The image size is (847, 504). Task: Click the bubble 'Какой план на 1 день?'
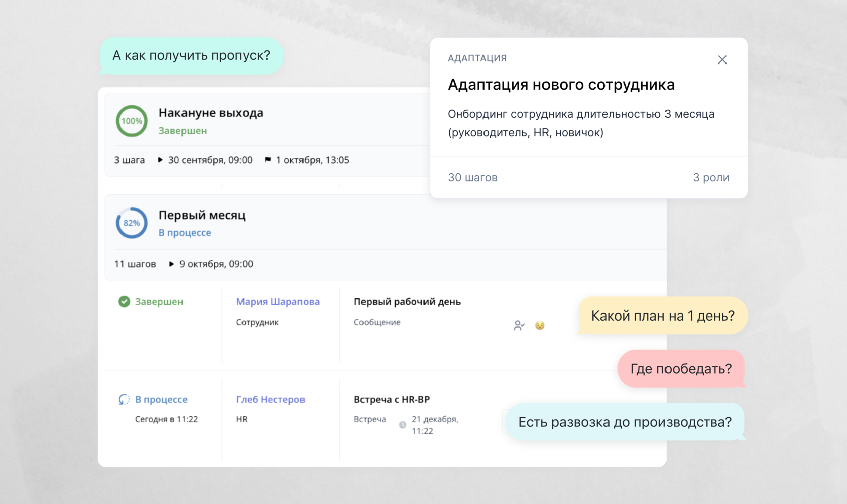point(662,316)
